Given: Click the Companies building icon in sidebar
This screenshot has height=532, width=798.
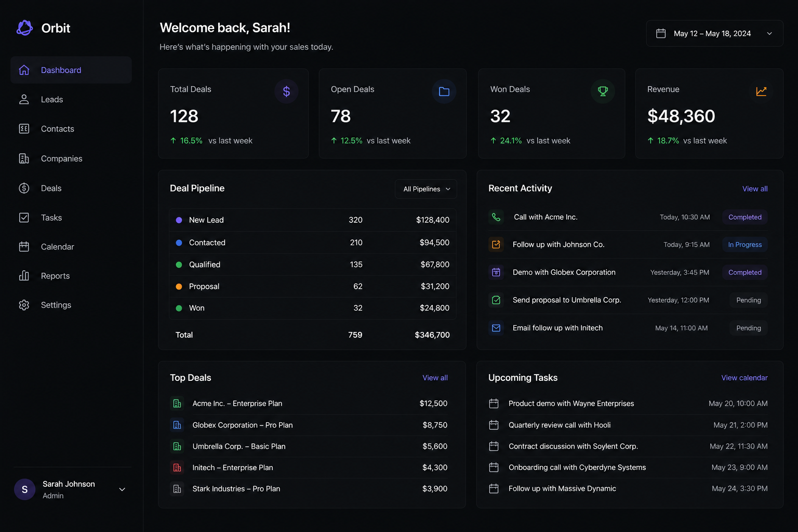Looking at the screenshot, I should [24, 158].
